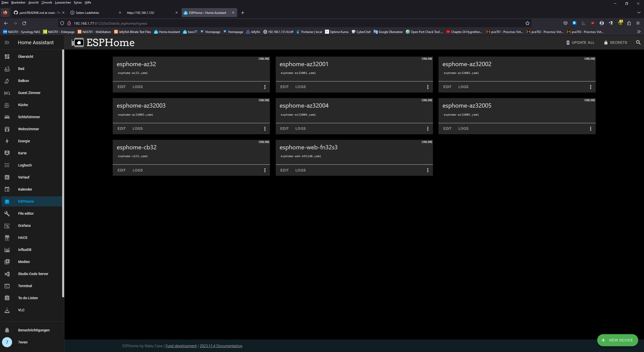Open the Terminal sidebar item
Screen dimensions: 644x352
click(x=25, y=286)
